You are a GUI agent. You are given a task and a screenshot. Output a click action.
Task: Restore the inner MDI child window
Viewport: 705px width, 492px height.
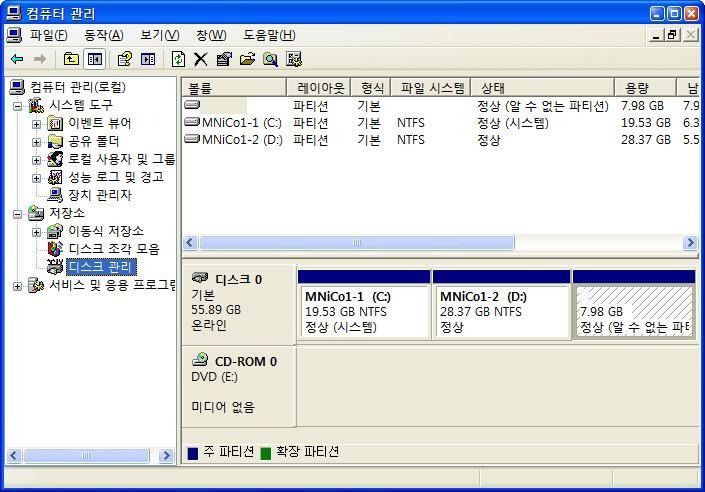672,35
